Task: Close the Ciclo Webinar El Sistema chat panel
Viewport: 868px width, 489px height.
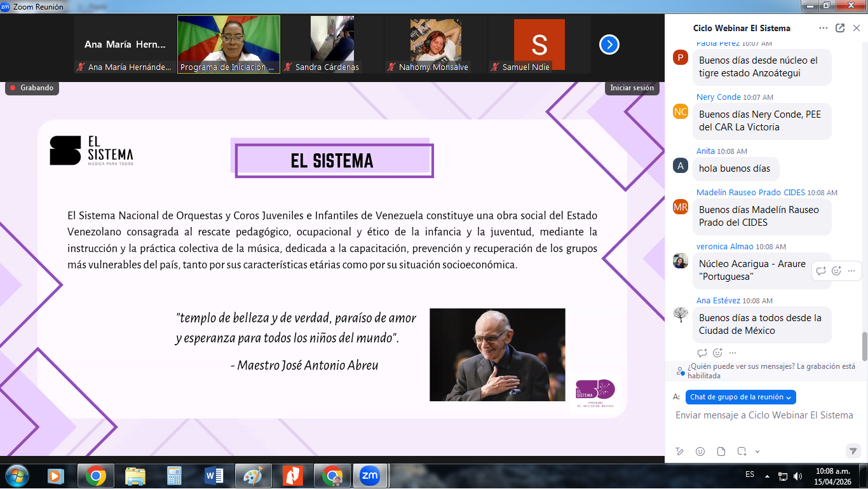Action: pyautogui.click(x=856, y=28)
